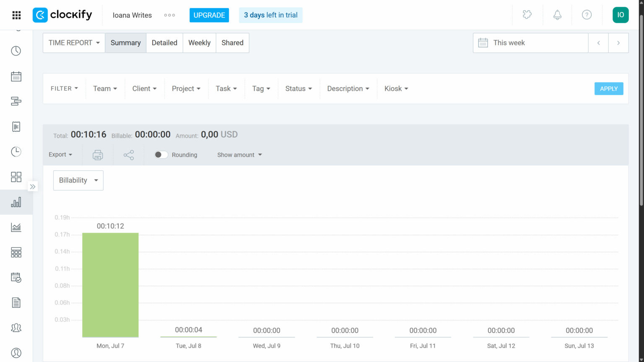Image resolution: width=644 pixels, height=362 pixels.
Task: Toggle the Rounding switch
Action: click(161, 155)
